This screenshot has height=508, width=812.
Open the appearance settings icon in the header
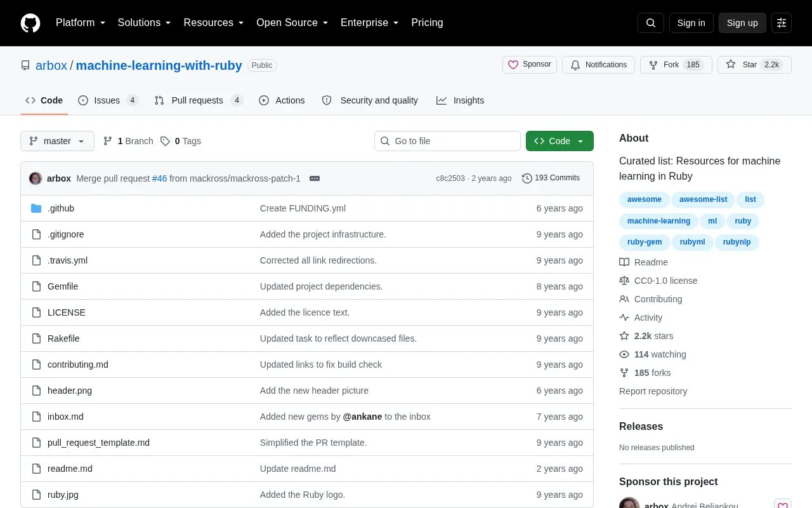(782, 23)
